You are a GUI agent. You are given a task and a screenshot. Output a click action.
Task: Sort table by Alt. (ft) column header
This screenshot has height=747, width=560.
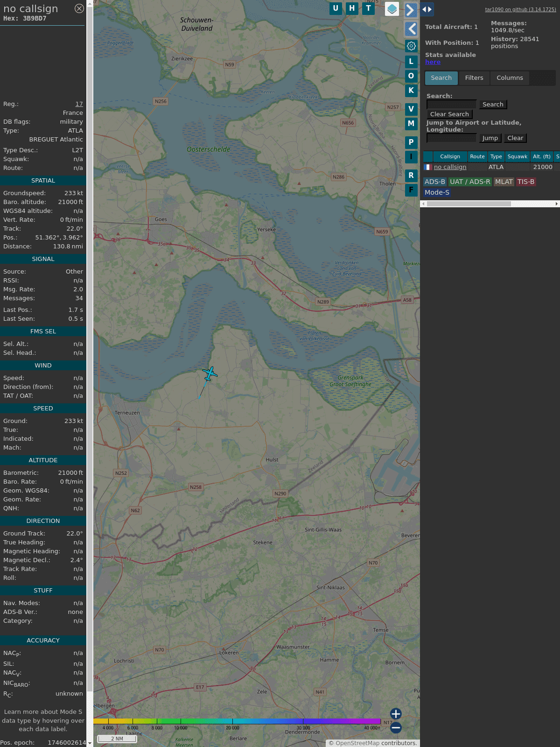tap(542, 157)
